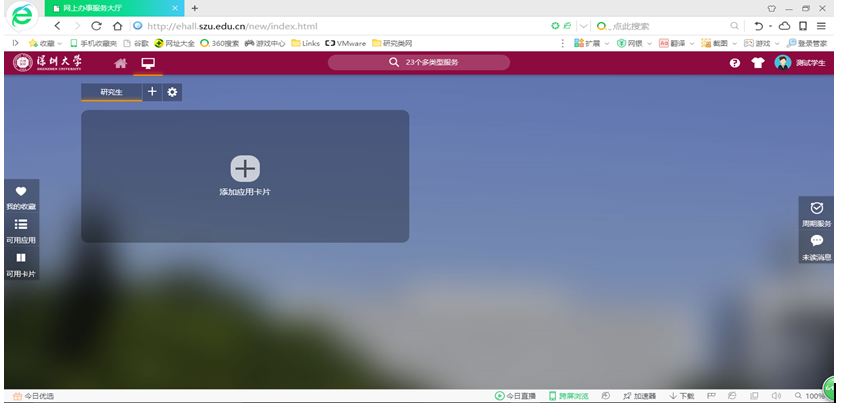Viewport: 846px width, 407px height.
Task: Click the green leaf speed mode icon
Action: (567, 26)
